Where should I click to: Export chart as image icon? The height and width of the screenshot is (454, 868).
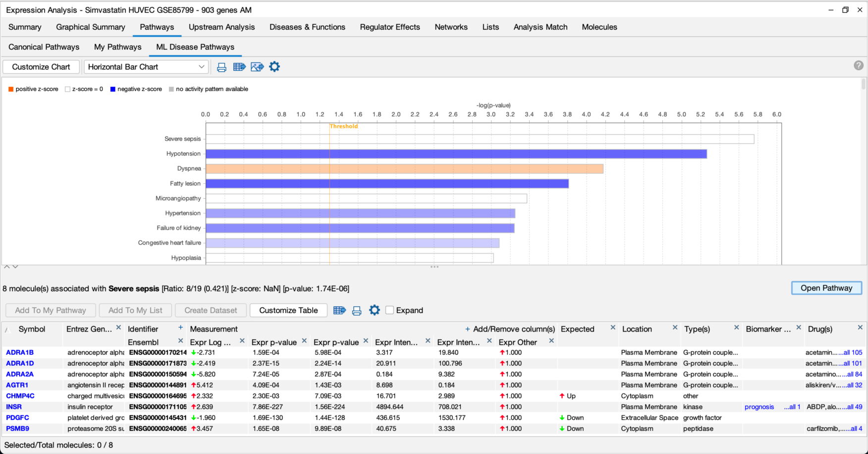(257, 67)
